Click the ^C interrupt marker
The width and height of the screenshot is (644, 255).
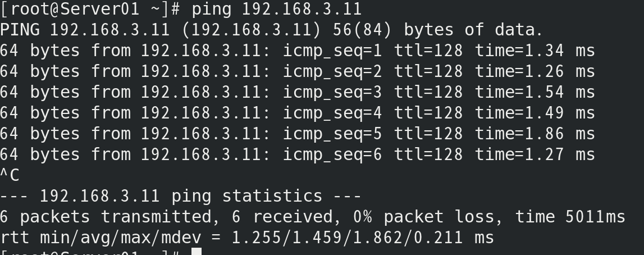[x=10, y=176]
